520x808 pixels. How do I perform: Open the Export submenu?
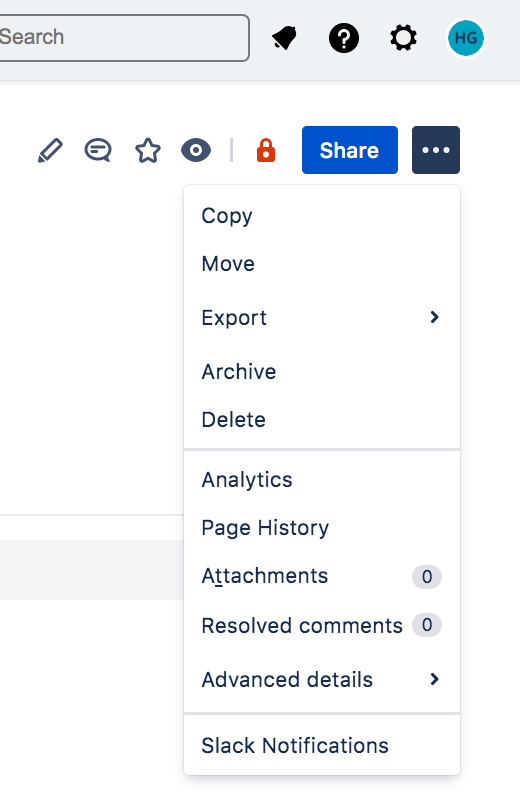322,317
